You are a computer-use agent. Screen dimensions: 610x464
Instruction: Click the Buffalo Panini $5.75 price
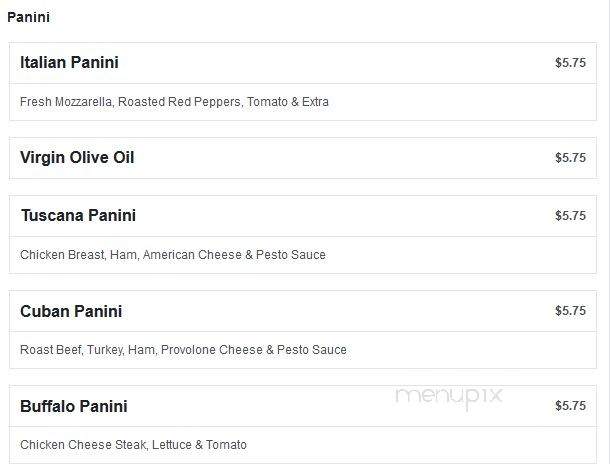pos(570,406)
